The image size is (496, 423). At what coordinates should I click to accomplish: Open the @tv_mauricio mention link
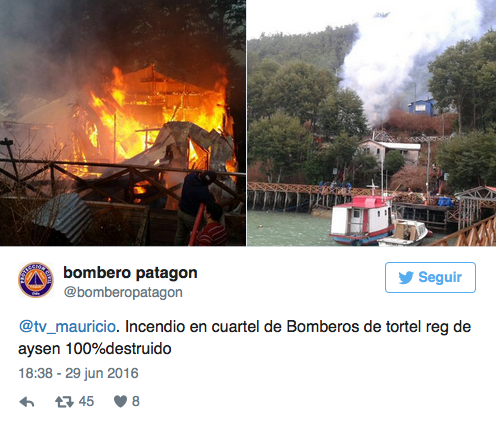[67, 326]
